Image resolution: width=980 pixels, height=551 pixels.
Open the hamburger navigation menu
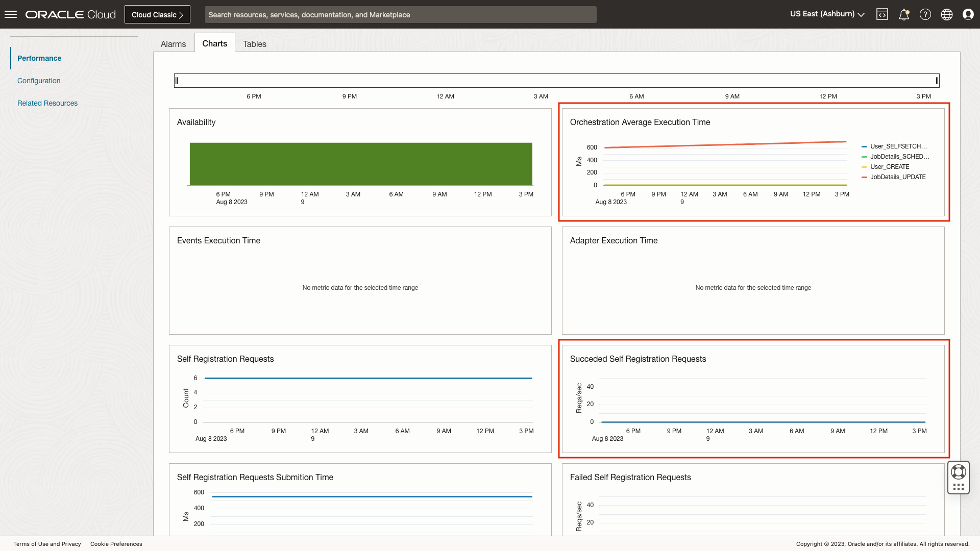pyautogui.click(x=11, y=14)
